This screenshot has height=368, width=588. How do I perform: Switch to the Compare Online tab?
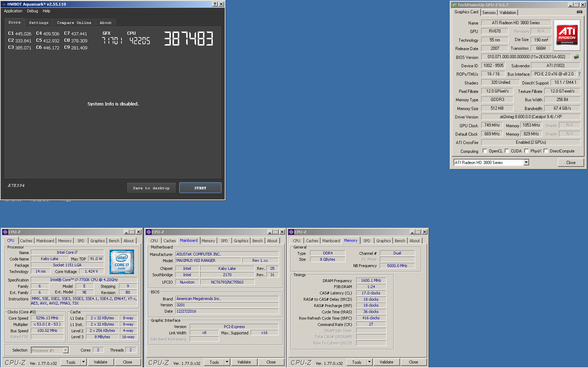(x=74, y=22)
